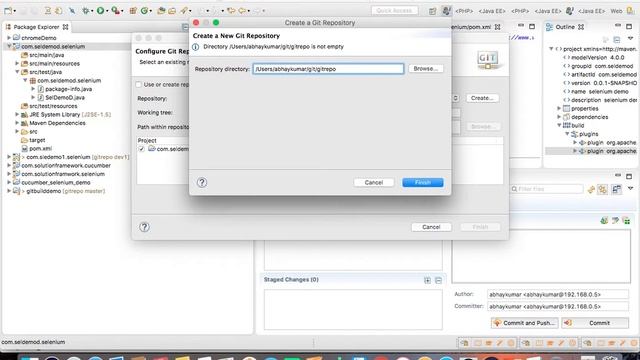Click the expand-all icon in Staged Changes header
The height and width of the screenshot is (360, 640).
pyautogui.click(x=427, y=280)
